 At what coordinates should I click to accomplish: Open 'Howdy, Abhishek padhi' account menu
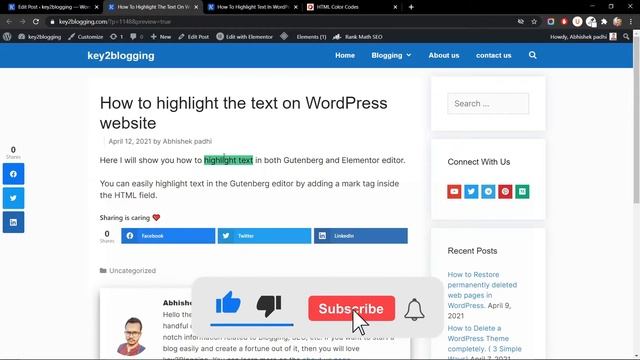583,37
